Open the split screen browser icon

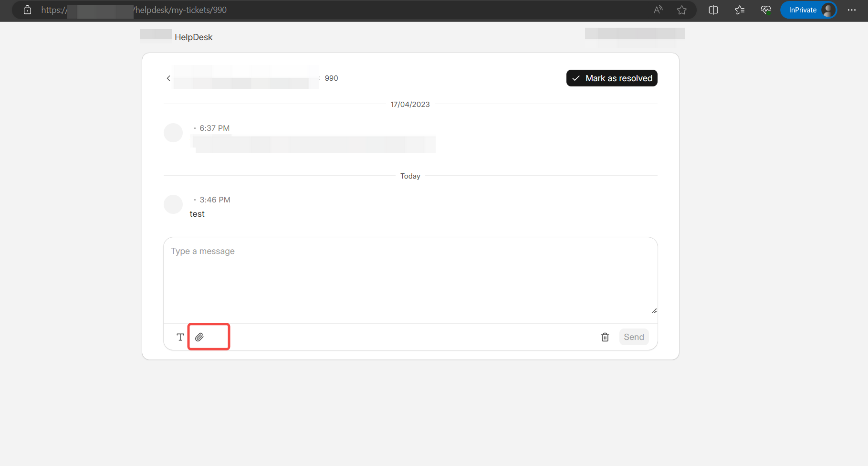[713, 10]
